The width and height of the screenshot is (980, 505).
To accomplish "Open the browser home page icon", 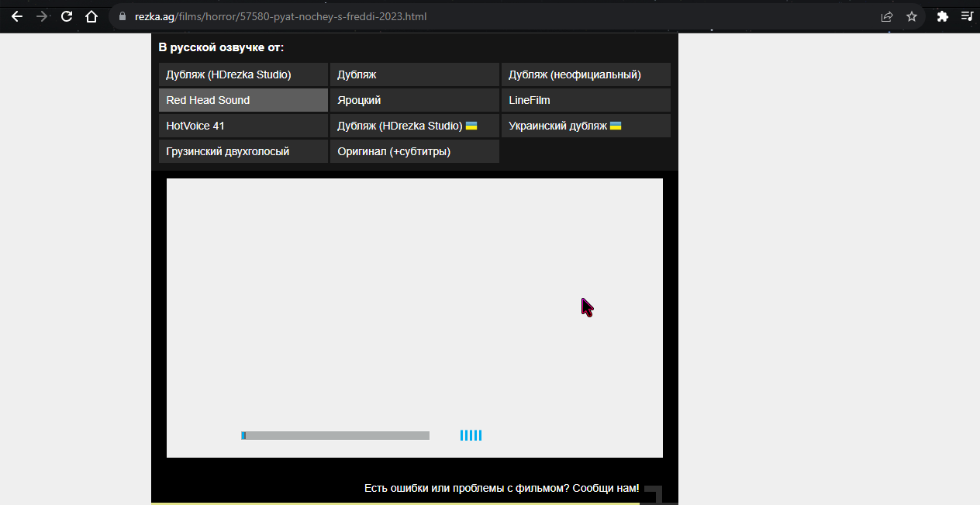I will (x=91, y=16).
